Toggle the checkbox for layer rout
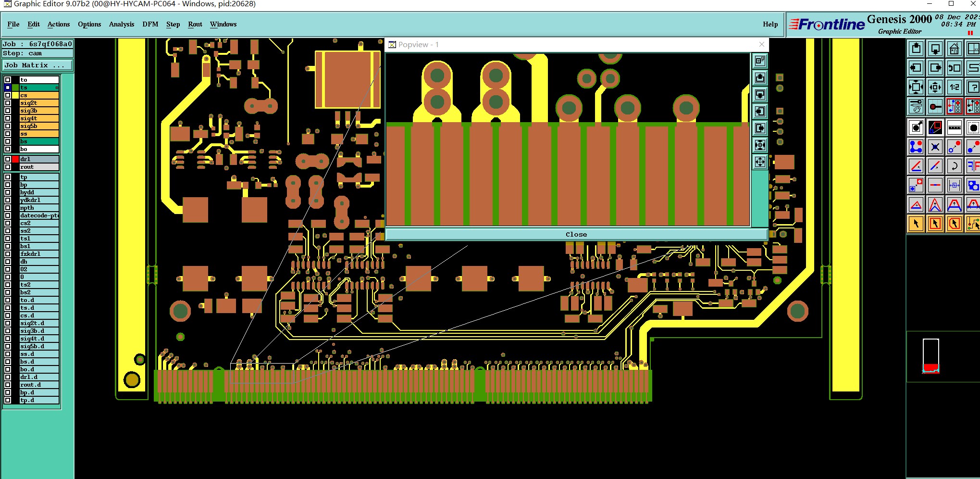This screenshot has height=479, width=980. (8, 167)
